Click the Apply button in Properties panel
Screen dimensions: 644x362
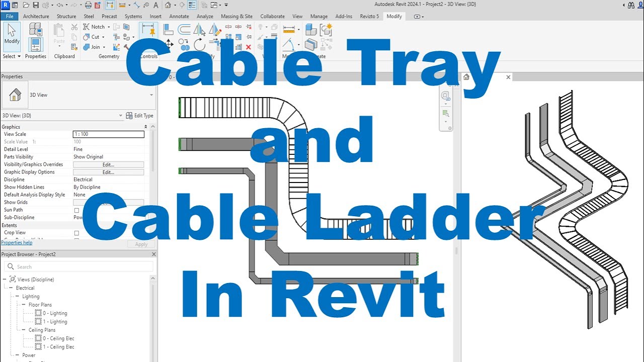141,244
